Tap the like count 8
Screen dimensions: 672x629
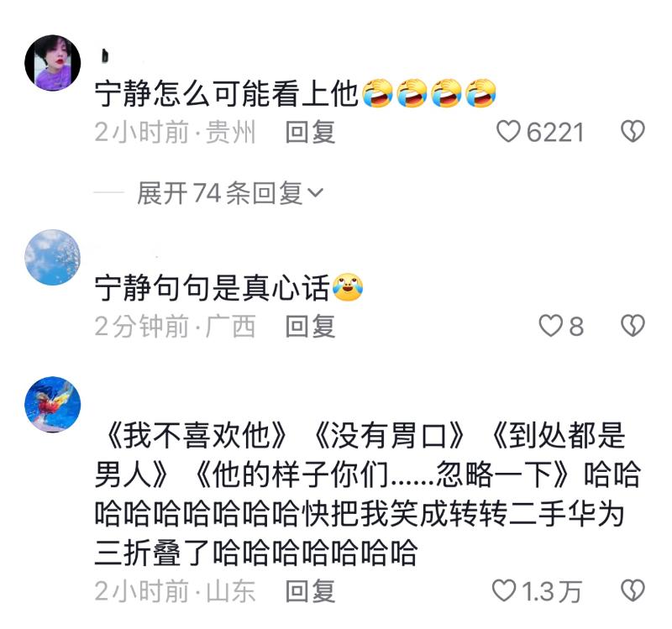[x=576, y=326]
